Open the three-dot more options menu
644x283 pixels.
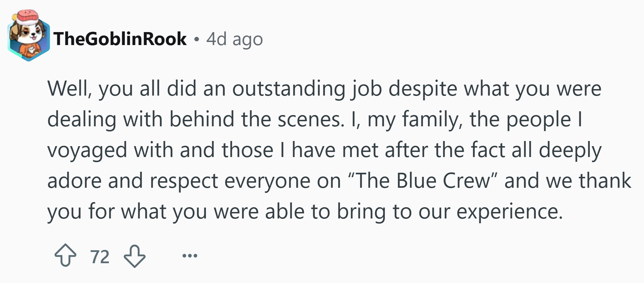[x=190, y=255]
